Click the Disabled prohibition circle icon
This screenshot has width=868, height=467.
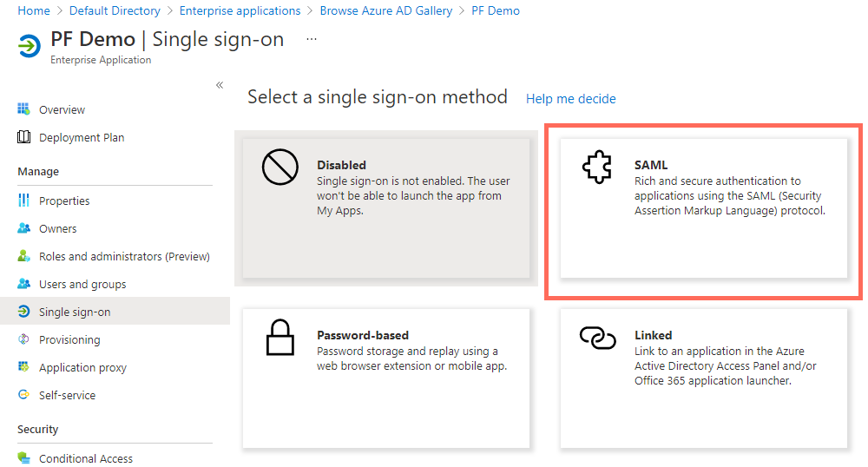coord(280,167)
